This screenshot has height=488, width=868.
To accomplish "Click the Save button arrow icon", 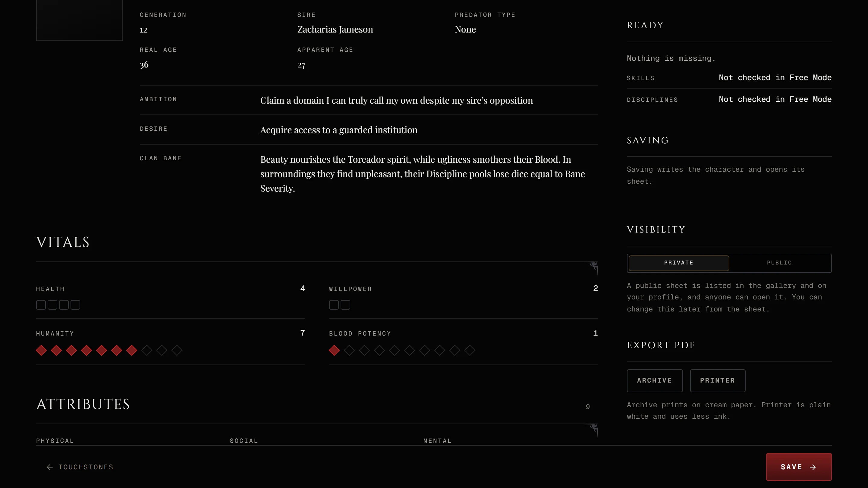I will pos(813,467).
